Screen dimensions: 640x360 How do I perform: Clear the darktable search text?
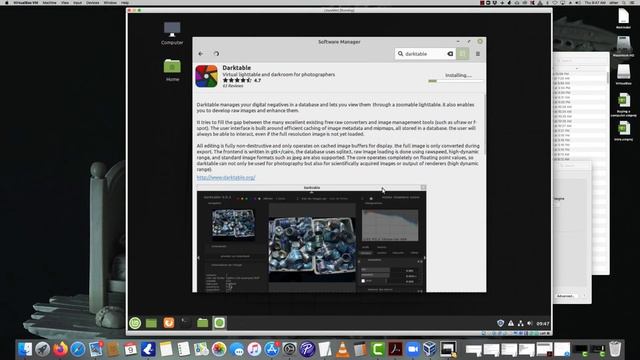(450, 54)
